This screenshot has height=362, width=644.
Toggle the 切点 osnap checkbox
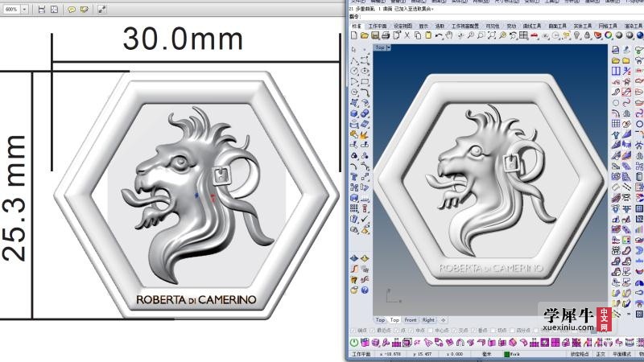(x=493, y=331)
